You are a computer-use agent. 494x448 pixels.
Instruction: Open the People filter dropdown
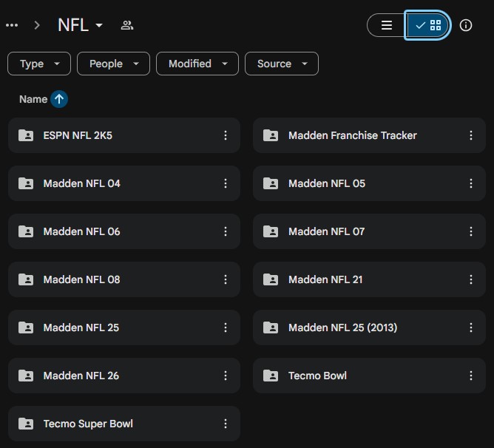(x=113, y=64)
